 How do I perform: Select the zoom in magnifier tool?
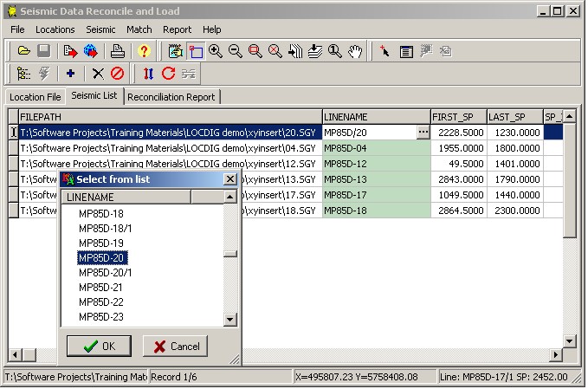pos(216,52)
